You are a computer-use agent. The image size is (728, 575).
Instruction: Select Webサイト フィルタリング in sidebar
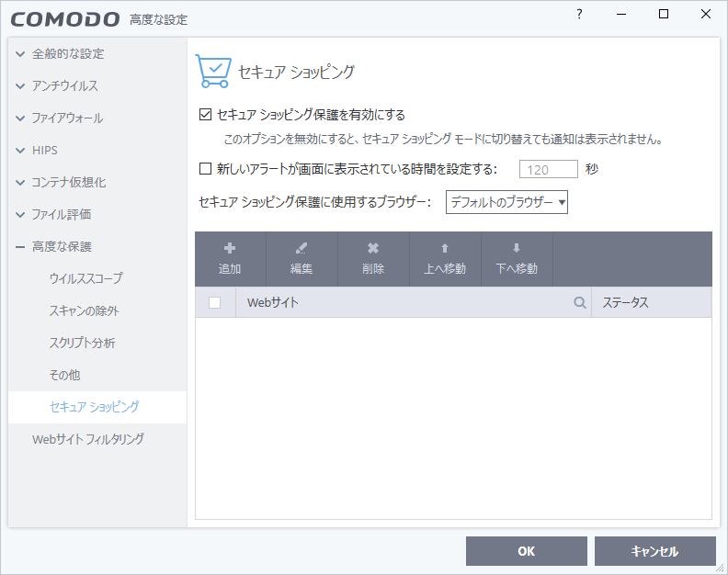pyautogui.click(x=87, y=439)
